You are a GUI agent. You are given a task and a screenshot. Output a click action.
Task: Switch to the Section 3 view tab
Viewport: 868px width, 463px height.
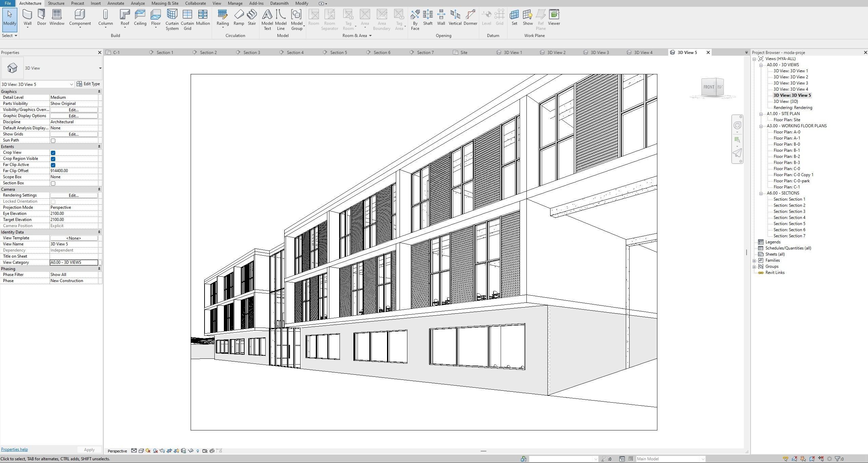(251, 53)
